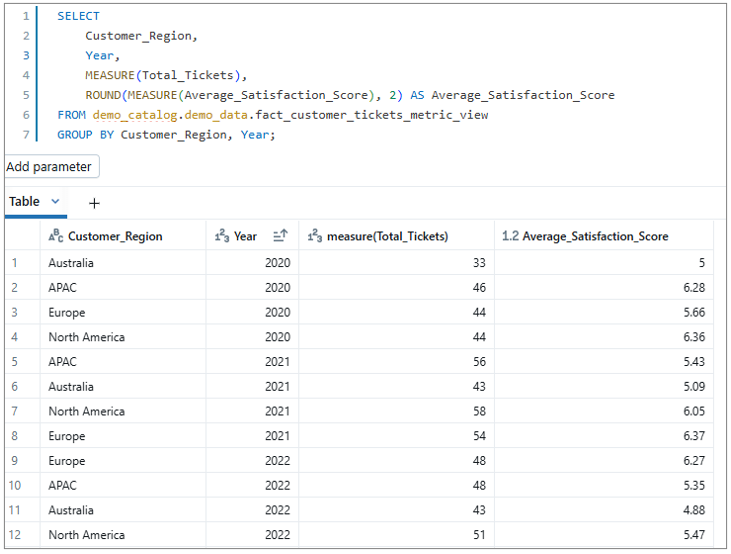Viewport: 731px width, 554px height.
Task: Click the satisfaction score 5.35
Action: (x=694, y=485)
